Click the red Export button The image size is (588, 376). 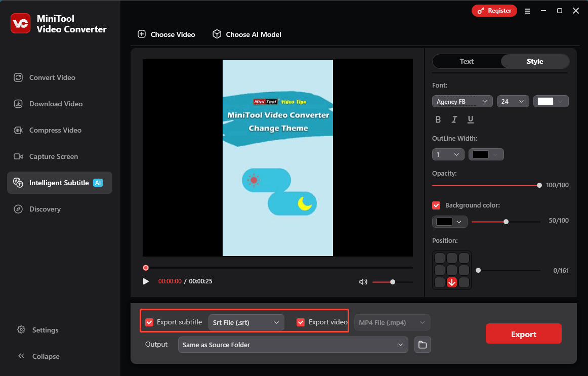[523, 334]
